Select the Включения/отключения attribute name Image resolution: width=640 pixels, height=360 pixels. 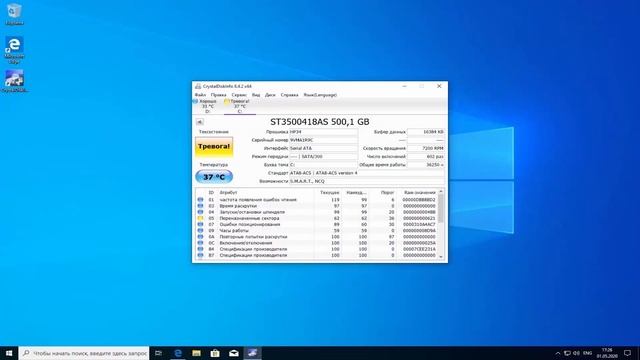(x=246, y=242)
